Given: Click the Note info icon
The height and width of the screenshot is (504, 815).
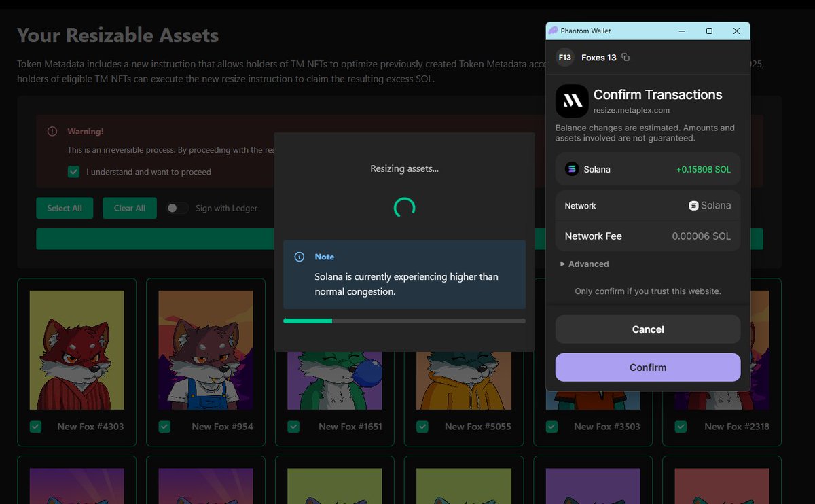Looking at the screenshot, I should (x=299, y=257).
